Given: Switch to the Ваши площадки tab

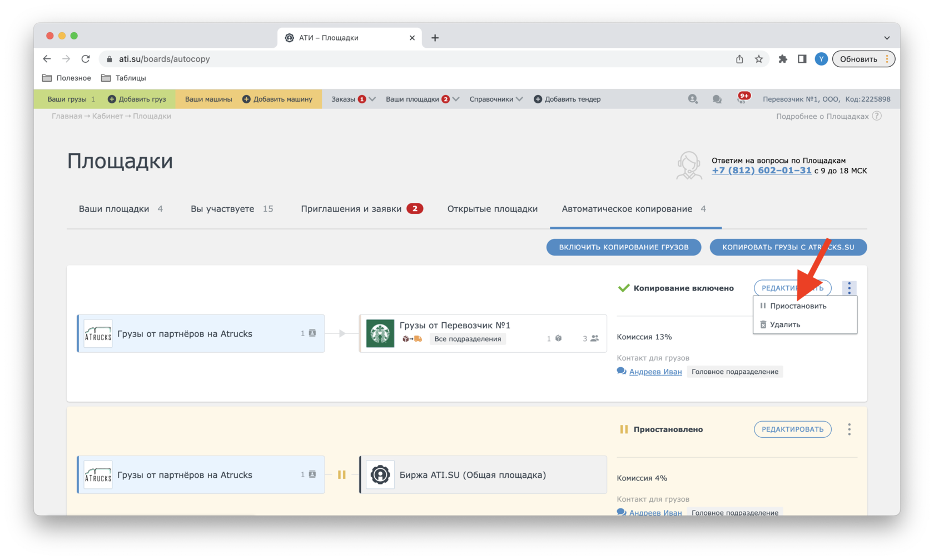Looking at the screenshot, I should (x=121, y=209).
